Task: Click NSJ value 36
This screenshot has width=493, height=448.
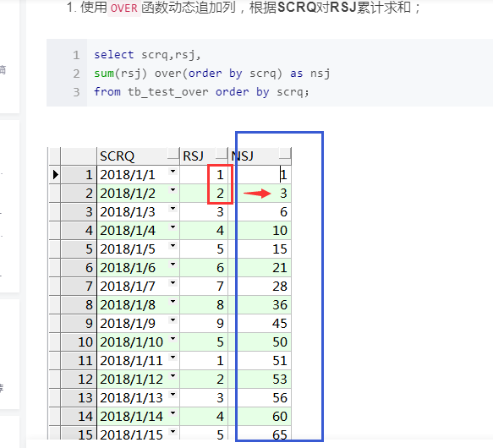Action: (x=260, y=304)
